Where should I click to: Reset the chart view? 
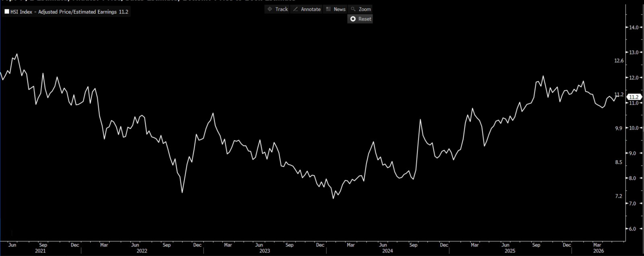pos(360,19)
